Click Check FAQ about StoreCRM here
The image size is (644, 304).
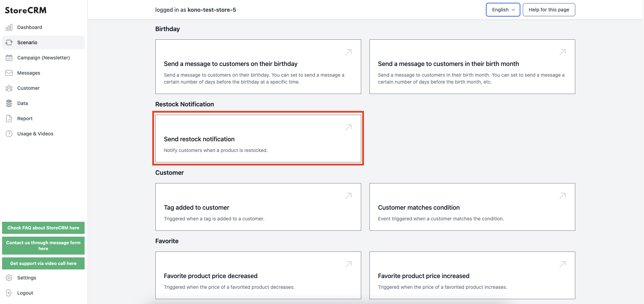pos(43,228)
